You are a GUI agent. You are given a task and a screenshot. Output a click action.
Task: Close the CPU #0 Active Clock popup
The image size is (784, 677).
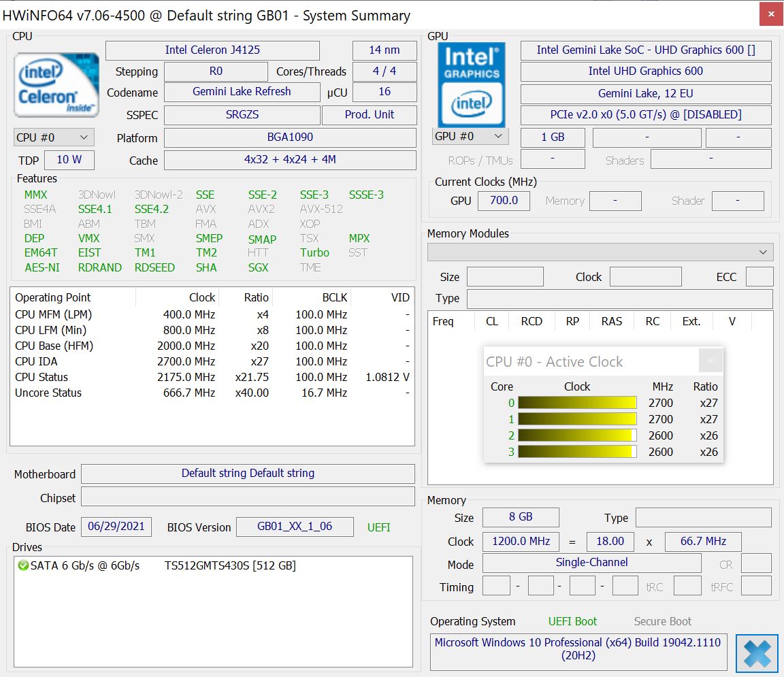pos(710,361)
